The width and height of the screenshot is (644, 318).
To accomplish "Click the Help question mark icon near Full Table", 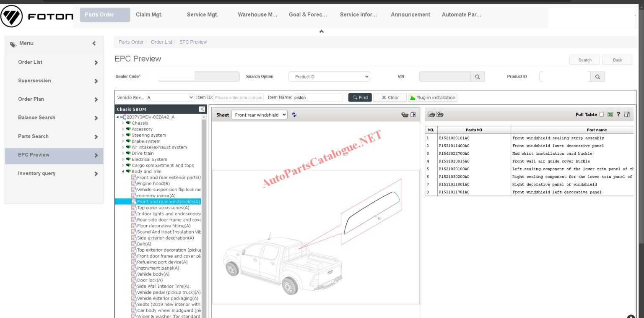I will click(618, 114).
